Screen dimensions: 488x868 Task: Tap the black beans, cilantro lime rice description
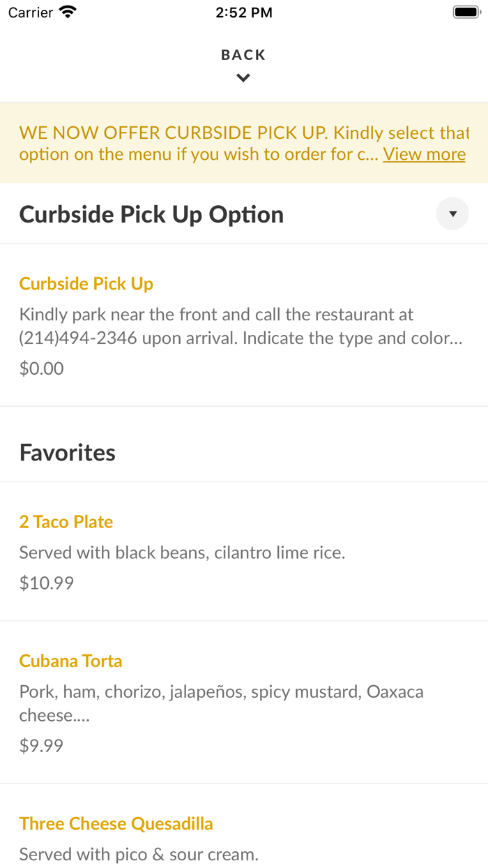pos(182,553)
